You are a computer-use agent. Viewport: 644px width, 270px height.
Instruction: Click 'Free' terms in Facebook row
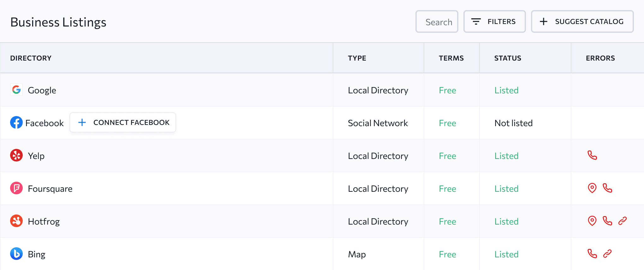(x=447, y=123)
